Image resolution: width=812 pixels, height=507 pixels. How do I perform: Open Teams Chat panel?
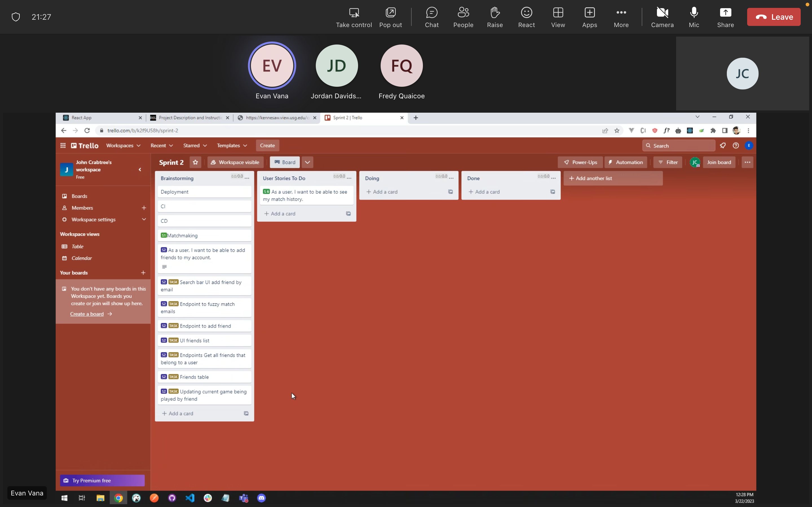431,17
